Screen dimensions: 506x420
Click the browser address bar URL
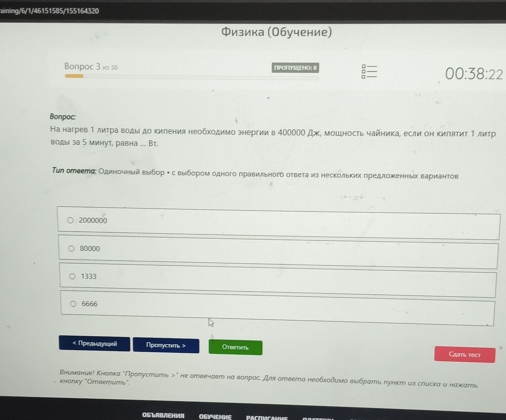tap(49, 11)
